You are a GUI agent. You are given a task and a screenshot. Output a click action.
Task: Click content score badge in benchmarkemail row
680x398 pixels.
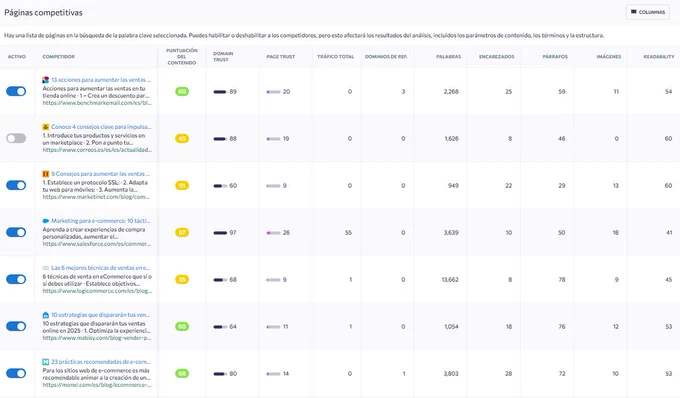182,91
